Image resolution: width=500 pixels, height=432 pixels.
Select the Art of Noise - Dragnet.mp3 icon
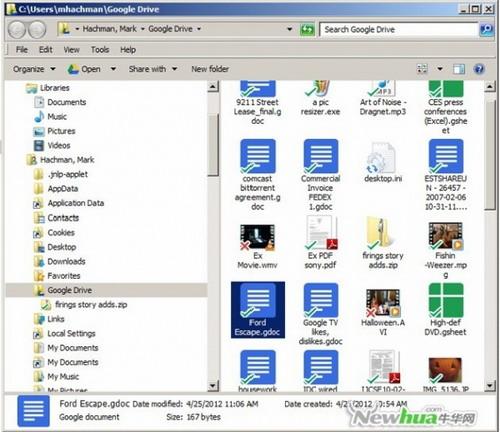click(382, 89)
